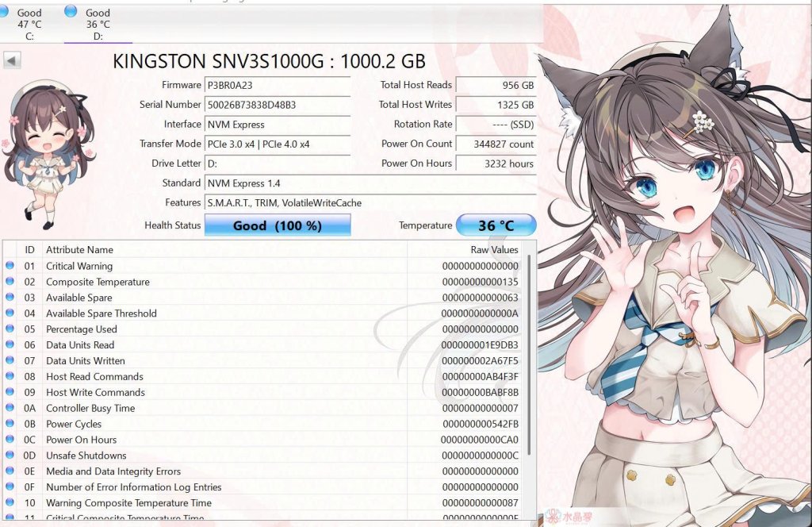This screenshot has height=527, width=812.
Task: Select the Available Spare Threshold attribute name
Action: click(x=101, y=314)
